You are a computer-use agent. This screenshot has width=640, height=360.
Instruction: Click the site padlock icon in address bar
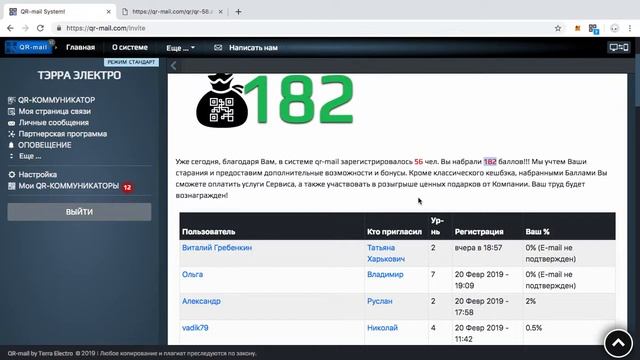[x=59, y=28]
